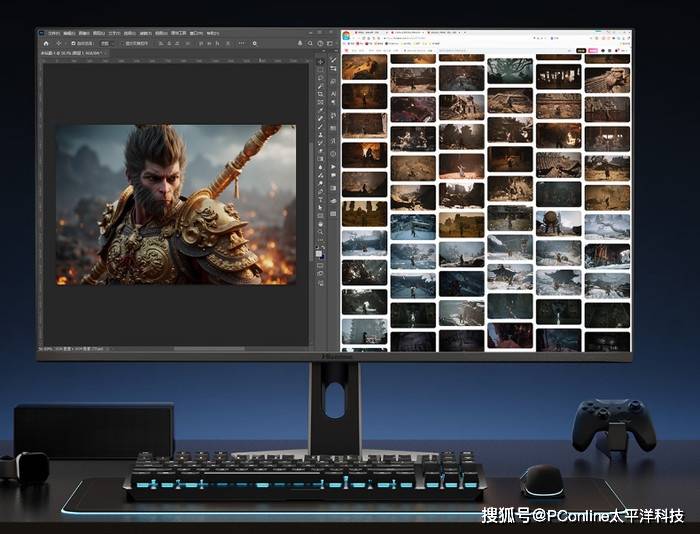700x534 pixels.
Task: Click the open document tab in Photoshop
Action: coord(70,53)
